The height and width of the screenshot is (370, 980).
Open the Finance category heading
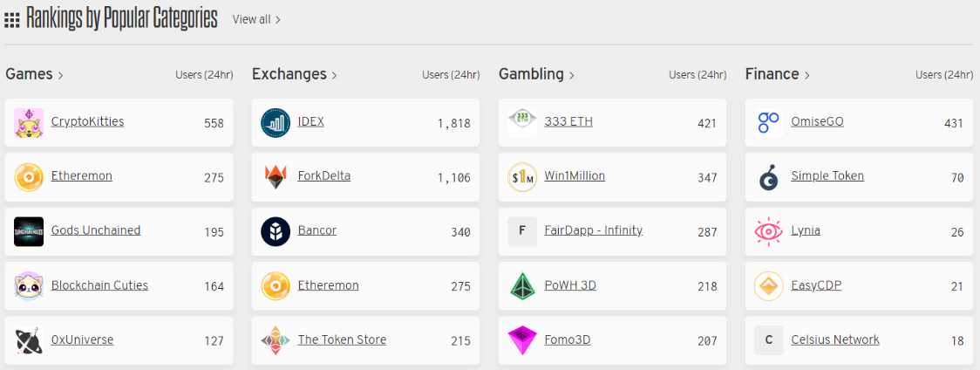pos(778,74)
